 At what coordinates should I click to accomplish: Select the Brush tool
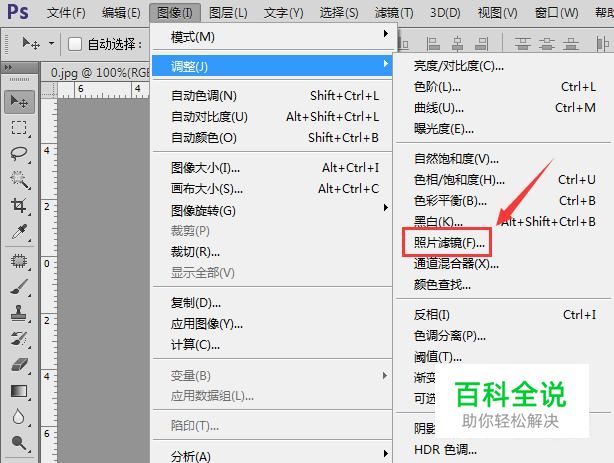pyautogui.click(x=19, y=287)
